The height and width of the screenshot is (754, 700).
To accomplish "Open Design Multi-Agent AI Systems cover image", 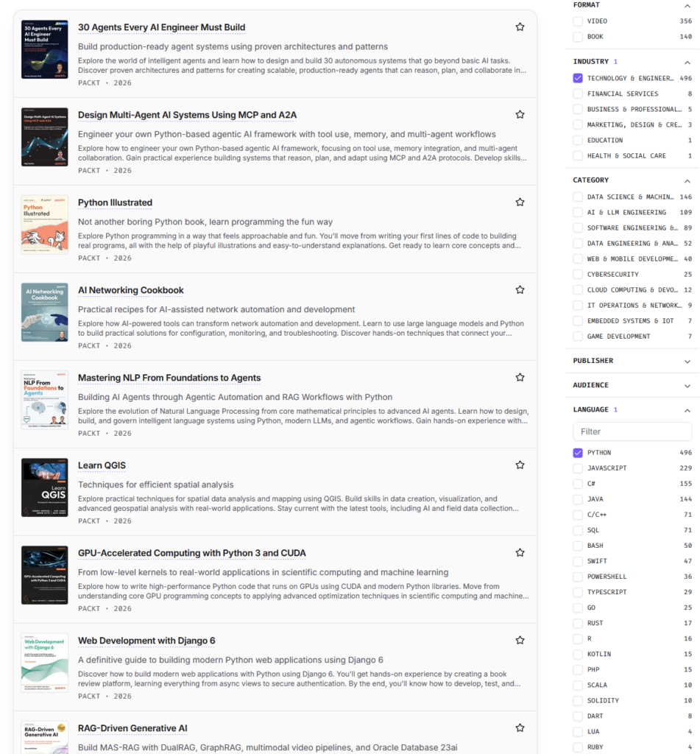I will click(45, 137).
